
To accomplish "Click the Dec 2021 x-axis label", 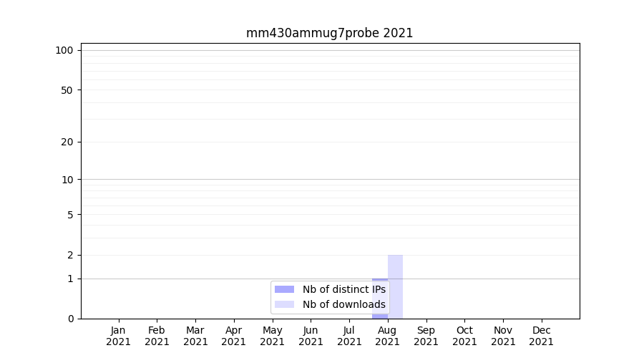I will click(541, 336).
